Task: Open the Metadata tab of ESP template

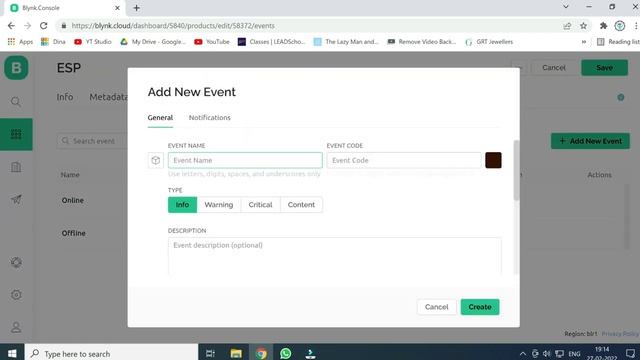Action: (109, 97)
